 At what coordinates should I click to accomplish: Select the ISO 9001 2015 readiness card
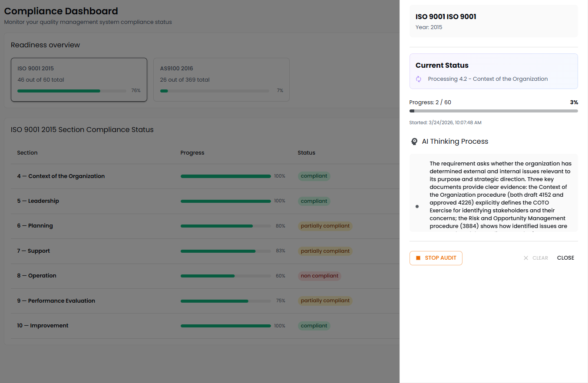(79, 79)
